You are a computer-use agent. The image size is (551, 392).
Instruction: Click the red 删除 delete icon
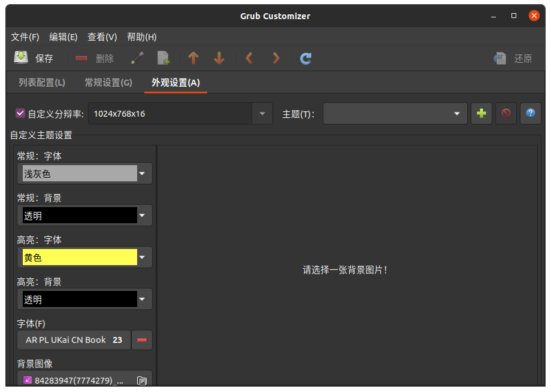pyautogui.click(x=81, y=58)
